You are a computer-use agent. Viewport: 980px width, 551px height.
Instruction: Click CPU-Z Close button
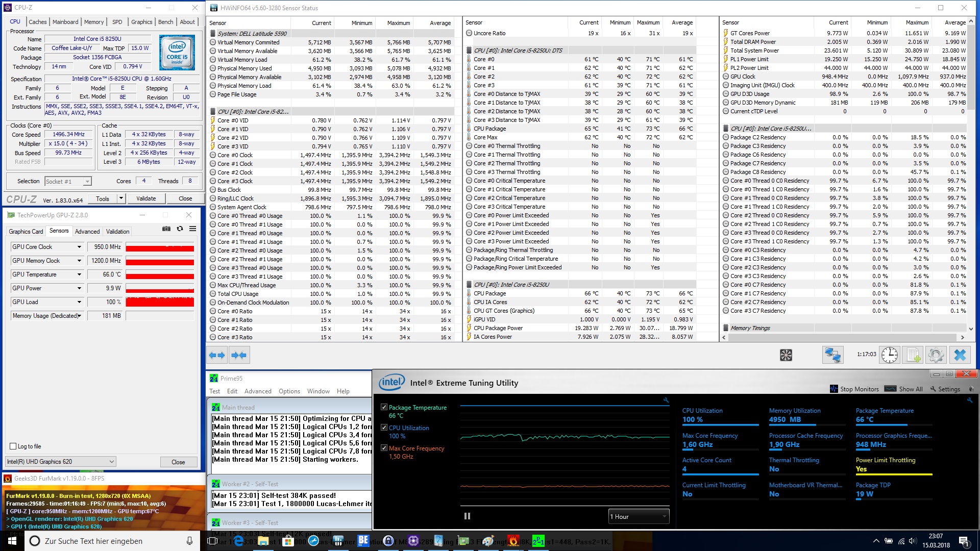click(185, 198)
